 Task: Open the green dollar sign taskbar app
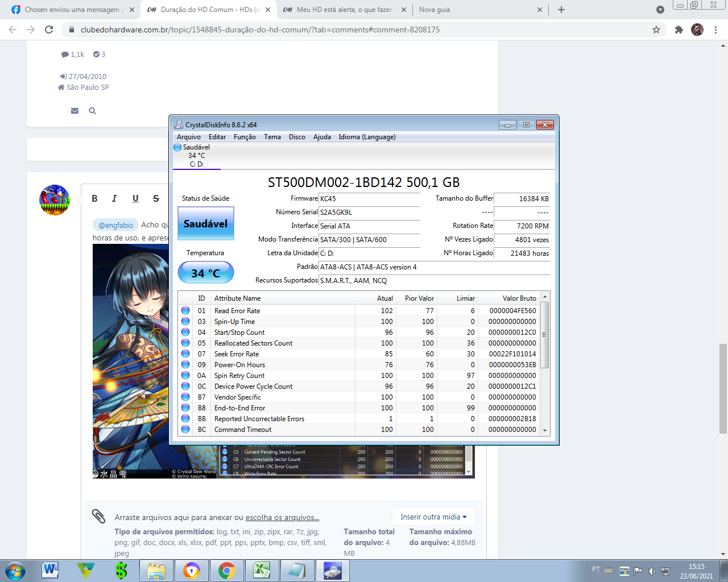tap(121, 571)
